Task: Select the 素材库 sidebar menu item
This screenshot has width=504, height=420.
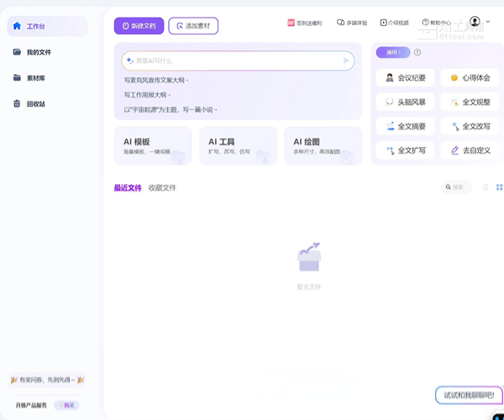Action: pos(34,78)
